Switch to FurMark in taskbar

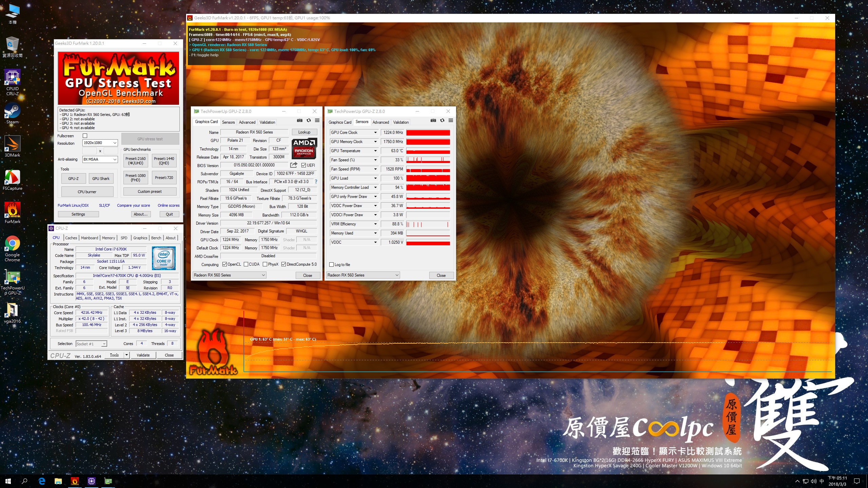(75, 481)
